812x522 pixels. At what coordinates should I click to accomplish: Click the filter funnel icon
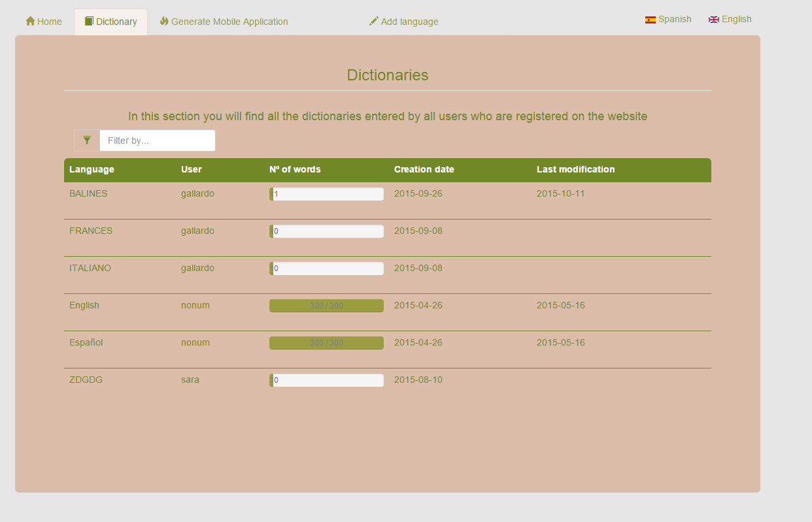(x=87, y=140)
